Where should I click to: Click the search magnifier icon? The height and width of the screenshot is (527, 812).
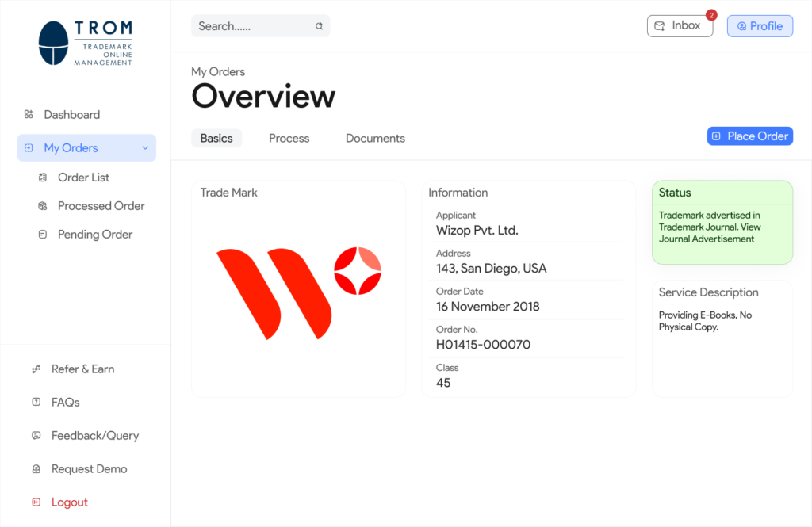click(319, 26)
